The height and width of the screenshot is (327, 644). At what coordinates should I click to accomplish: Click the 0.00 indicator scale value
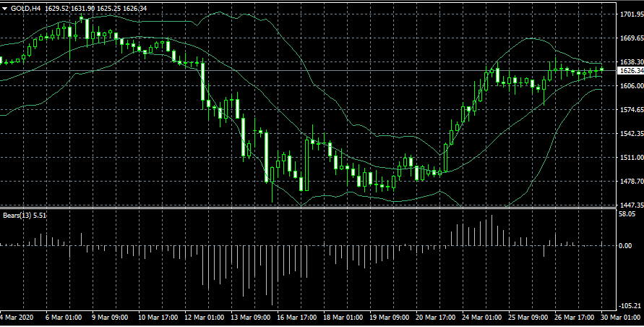click(625, 246)
